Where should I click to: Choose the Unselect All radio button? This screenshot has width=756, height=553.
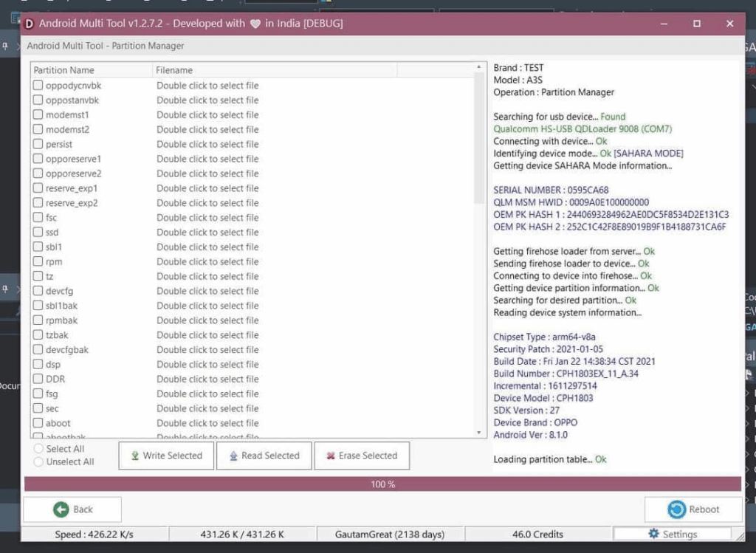click(38, 462)
